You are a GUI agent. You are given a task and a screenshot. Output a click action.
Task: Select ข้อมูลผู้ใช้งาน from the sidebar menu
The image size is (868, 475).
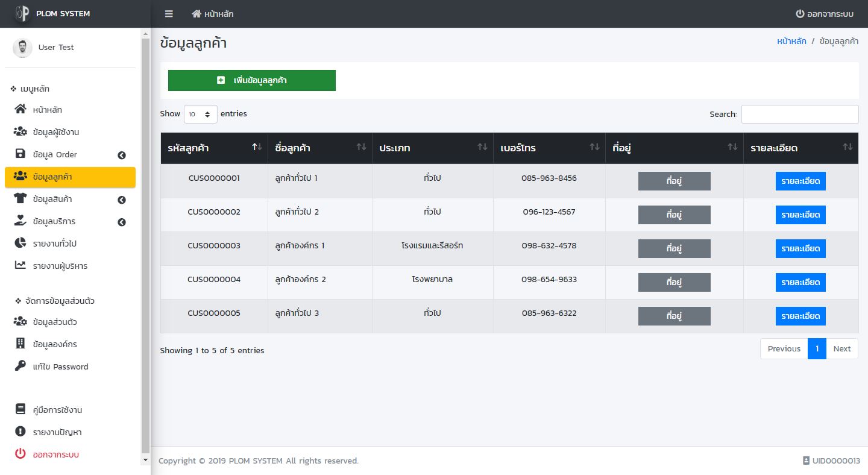[x=56, y=132]
